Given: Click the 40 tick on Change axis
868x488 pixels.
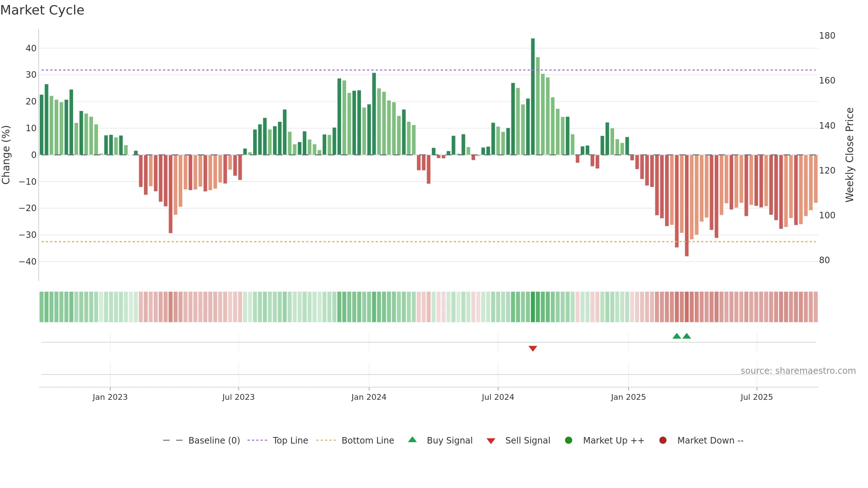Looking at the screenshot, I should (31, 48).
